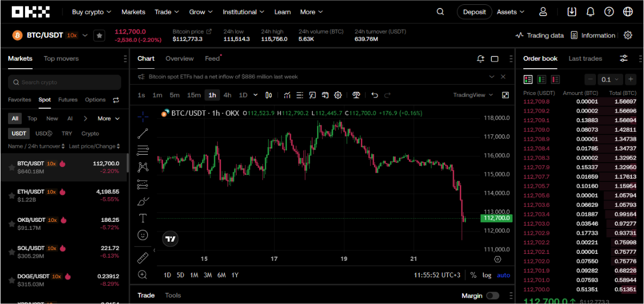Open the TradingView chart source dropdown
Screen dimensions: 644x304
click(473, 95)
